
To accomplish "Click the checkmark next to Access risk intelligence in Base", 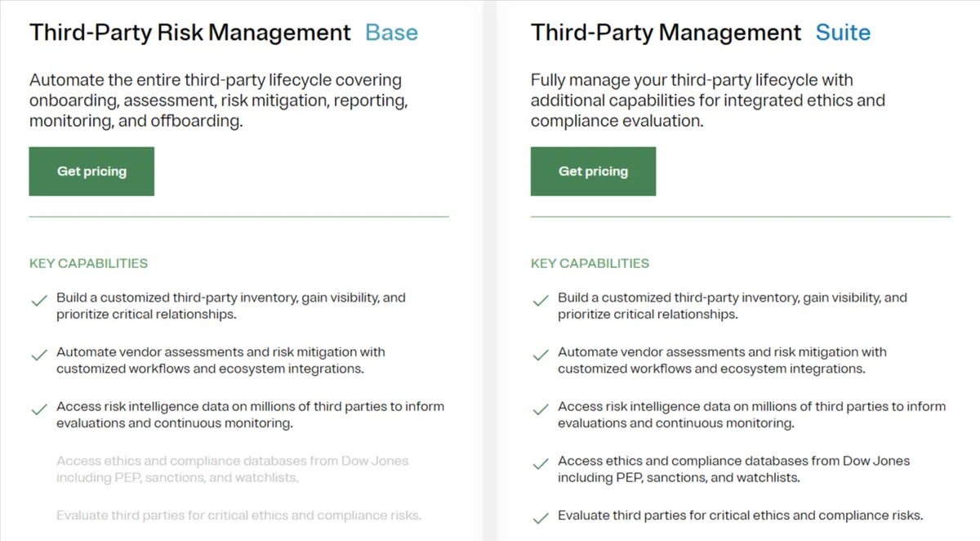I will pyautogui.click(x=38, y=409).
